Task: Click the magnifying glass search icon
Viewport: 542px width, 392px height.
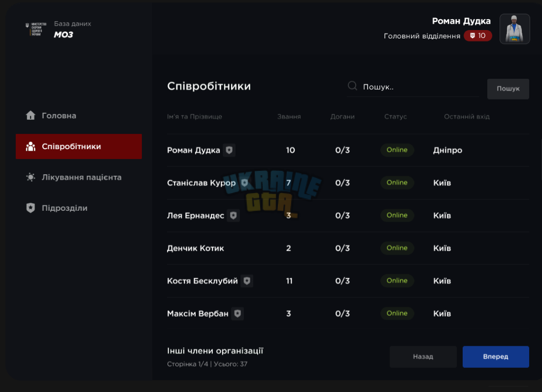Action: click(x=352, y=86)
